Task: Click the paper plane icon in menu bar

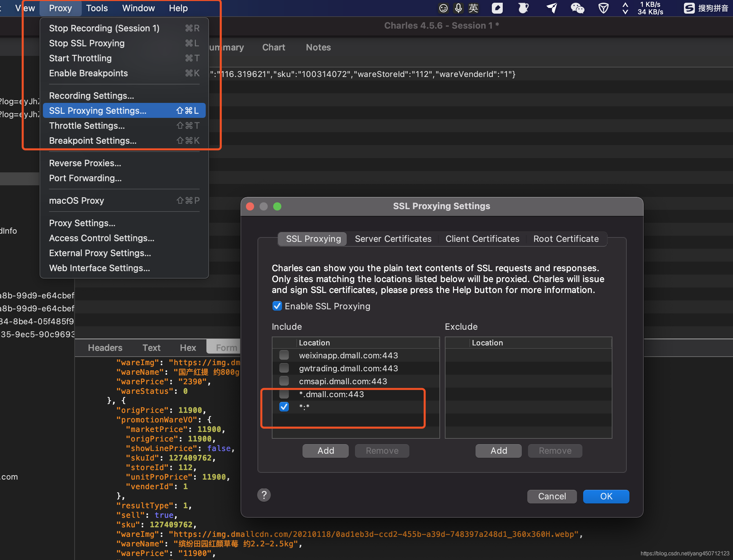Action: [x=552, y=8]
